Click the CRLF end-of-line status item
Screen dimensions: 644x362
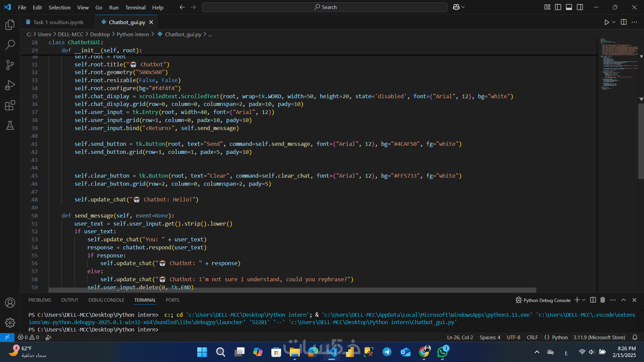point(532,337)
